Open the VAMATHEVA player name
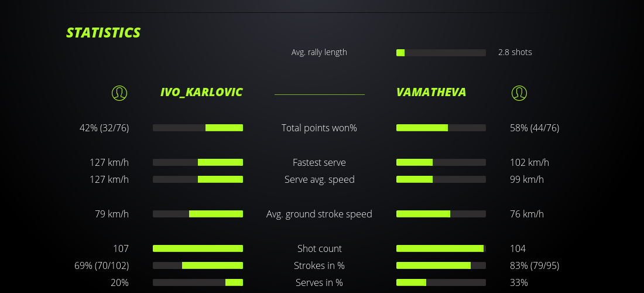Viewport: 644px width, 293px height. tap(431, 92)
